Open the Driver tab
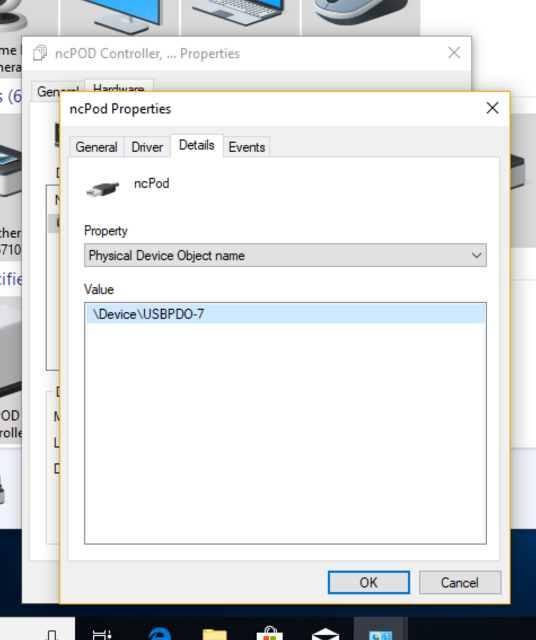 coord(147,147)
